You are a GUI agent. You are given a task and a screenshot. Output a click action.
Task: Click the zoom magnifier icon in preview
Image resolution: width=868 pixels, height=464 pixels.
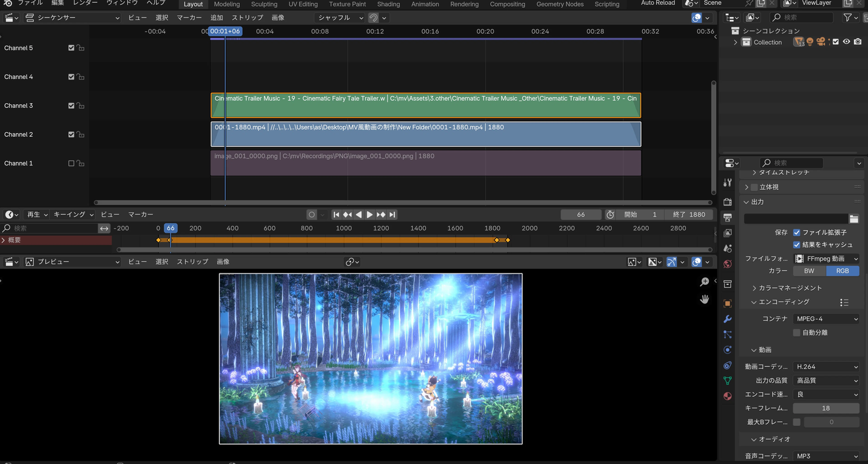tap(704, 282)
